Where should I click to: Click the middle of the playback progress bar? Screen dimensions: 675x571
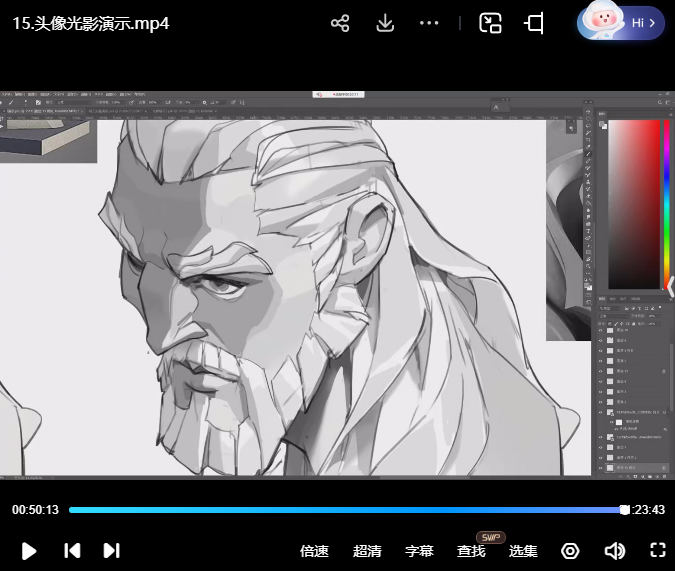coord(347,510)
